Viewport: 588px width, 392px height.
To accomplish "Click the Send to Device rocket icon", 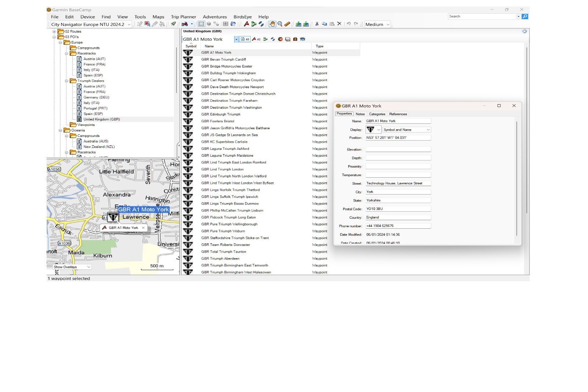I will (173, 24).
